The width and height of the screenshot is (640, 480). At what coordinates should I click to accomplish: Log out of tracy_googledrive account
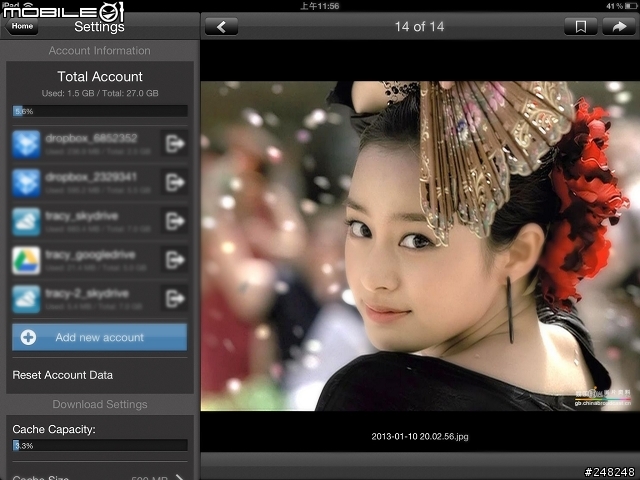pyautogui.click(x=175, y=260)
